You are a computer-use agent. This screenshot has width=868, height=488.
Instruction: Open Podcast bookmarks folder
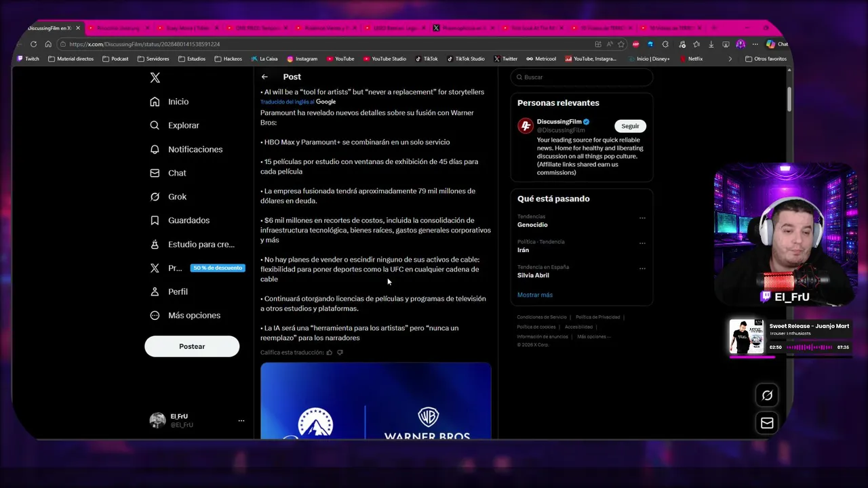tap(115, 59)
